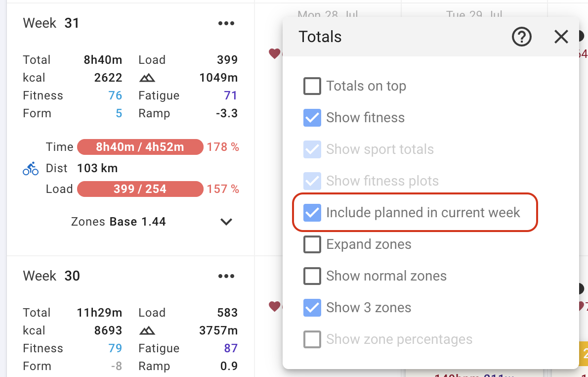Click the Week 31 Fitness value 76

[115, 95]
